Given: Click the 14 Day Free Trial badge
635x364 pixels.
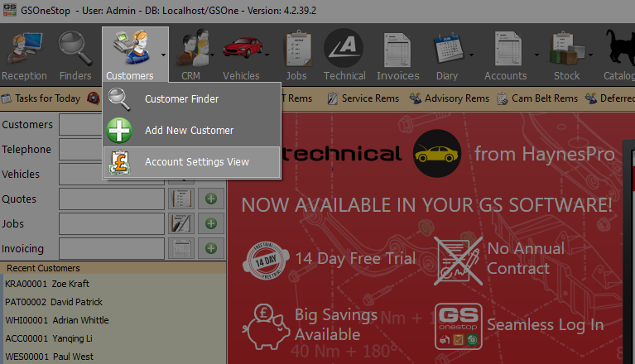Looking at the screenshot, I should click(266, 261).
